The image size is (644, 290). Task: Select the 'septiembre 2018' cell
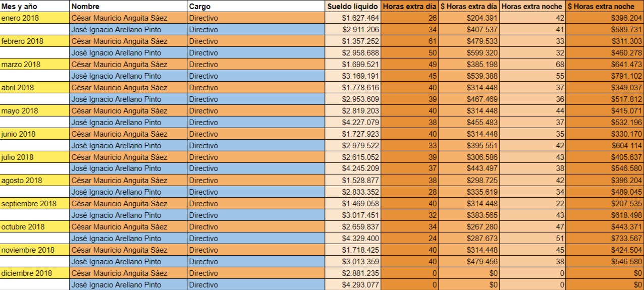(35, 204)
